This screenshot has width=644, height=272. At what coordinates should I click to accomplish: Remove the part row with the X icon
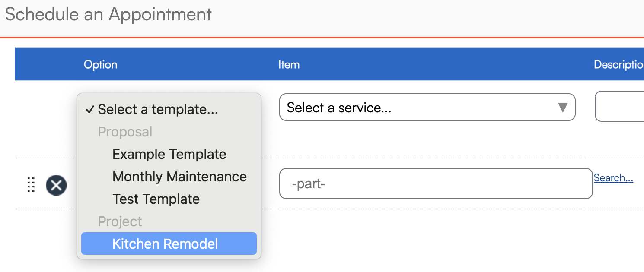pyautogui.click(x=56, y=185)
